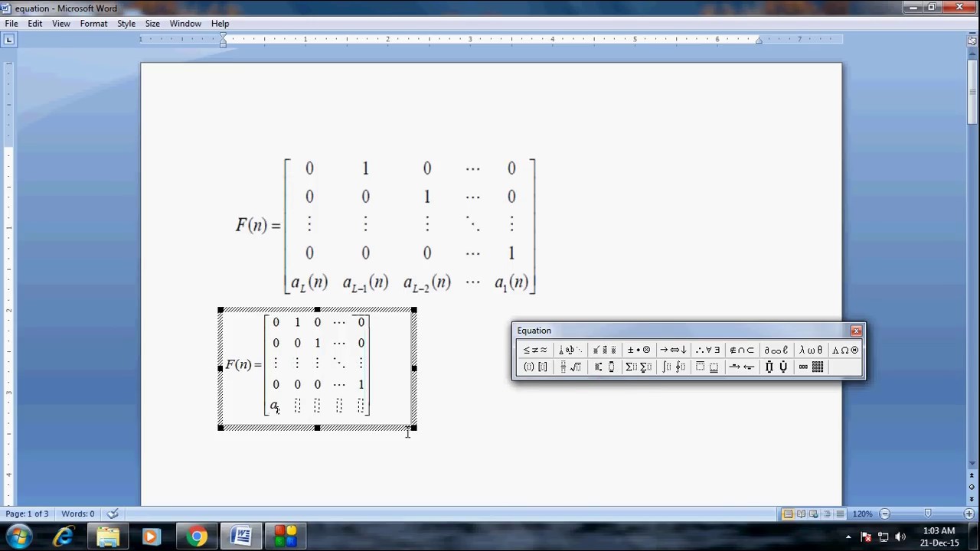Open the Subscript and superscript templates palette
Viewport: 980px width, 551px height.
(x=604, y=367)
